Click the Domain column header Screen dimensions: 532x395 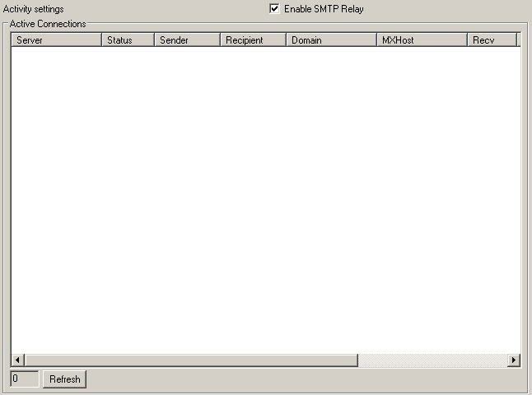(331, 39)
